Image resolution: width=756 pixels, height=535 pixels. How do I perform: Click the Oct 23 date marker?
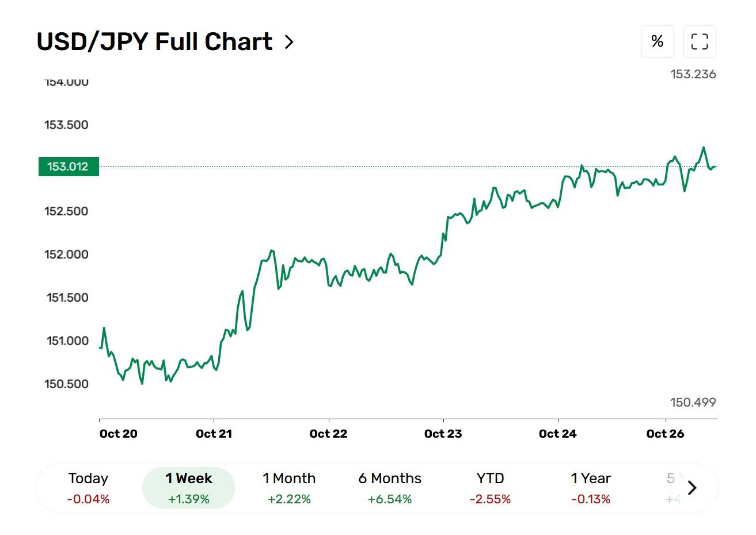click(x=443, y=434)
